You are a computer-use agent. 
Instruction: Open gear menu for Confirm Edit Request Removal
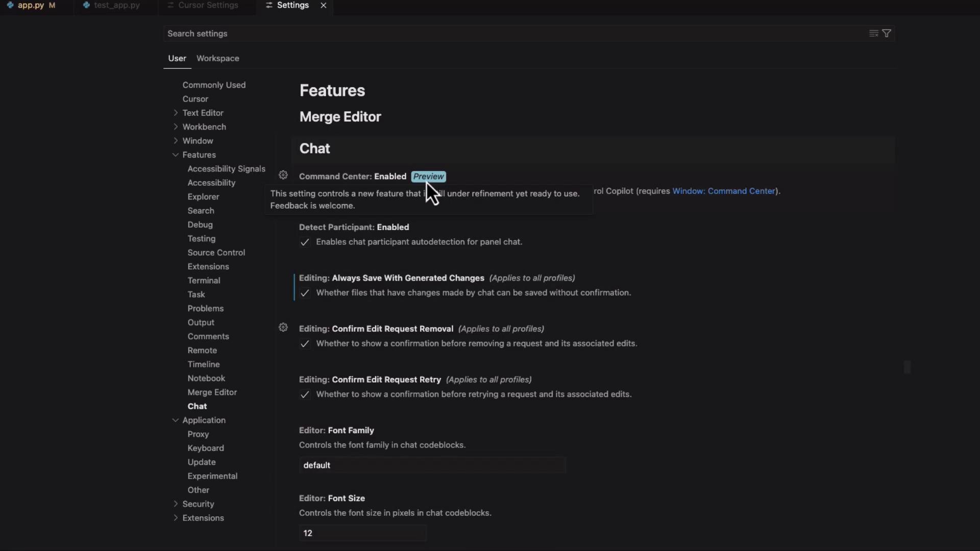pyautogui.click(x=283, y=328)
